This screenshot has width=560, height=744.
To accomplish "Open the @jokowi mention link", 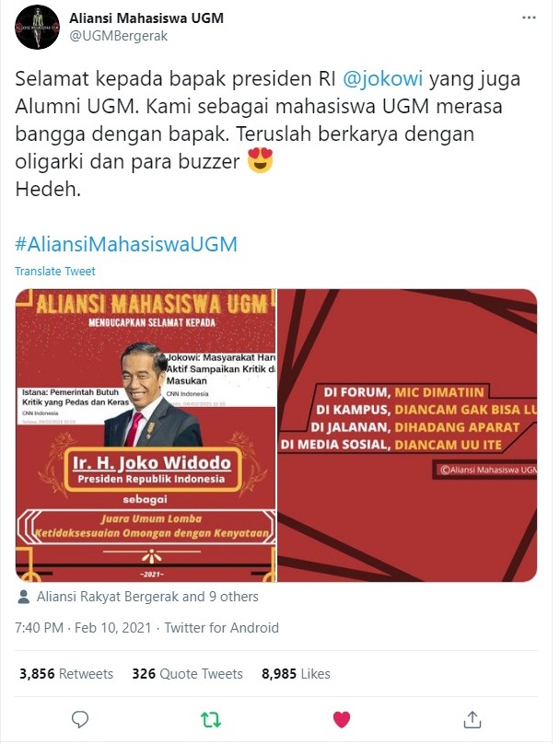I will pyautogui.click(x=382, y=78).
